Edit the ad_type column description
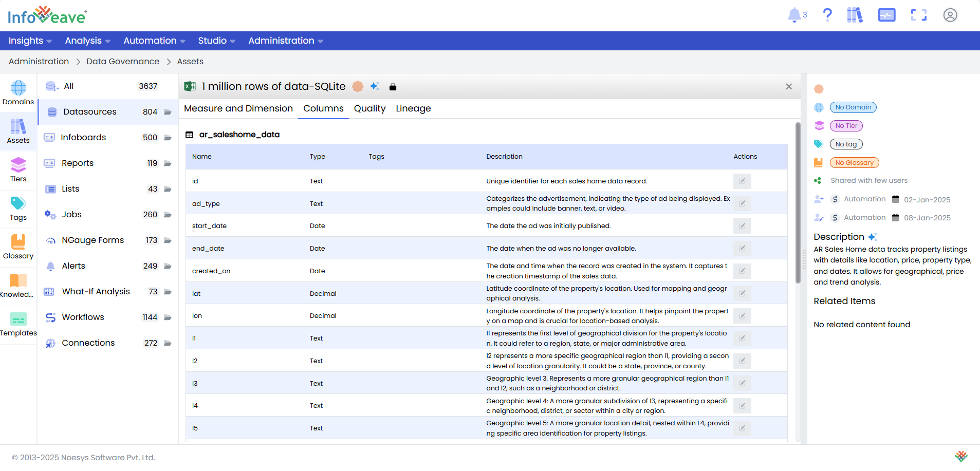This screenshot has width=980, height=471. point(742,203)
